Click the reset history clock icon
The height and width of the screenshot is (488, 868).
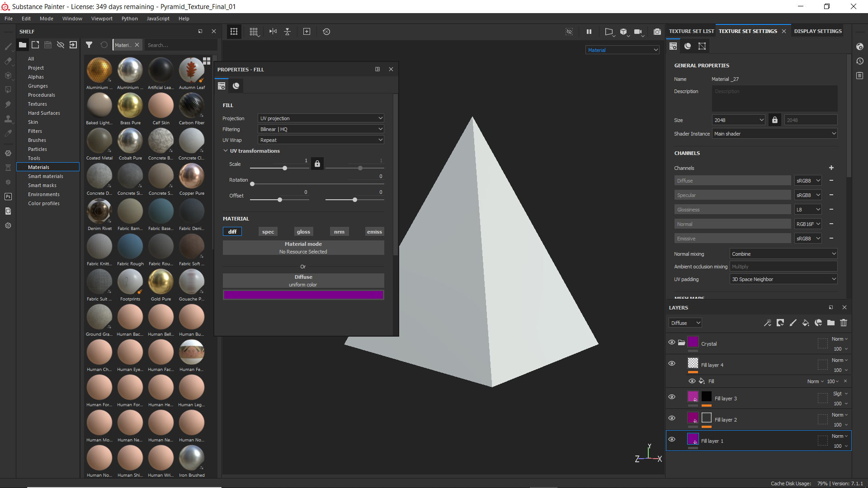[x=326, y=32]
